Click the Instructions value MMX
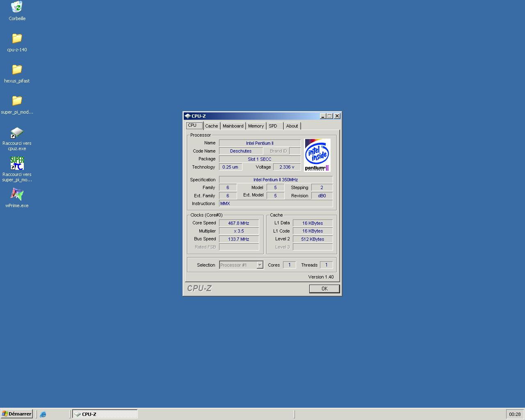525x420 pixels. tap(276, 203)
